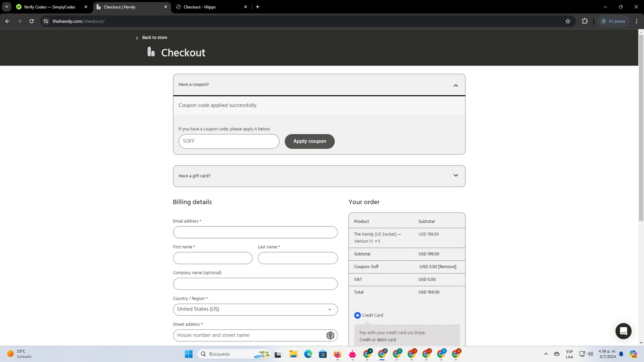Switch to the Verify Codes — SimplyCodes tab
Screen dimensions: 644x362
[x=49, y=7]
